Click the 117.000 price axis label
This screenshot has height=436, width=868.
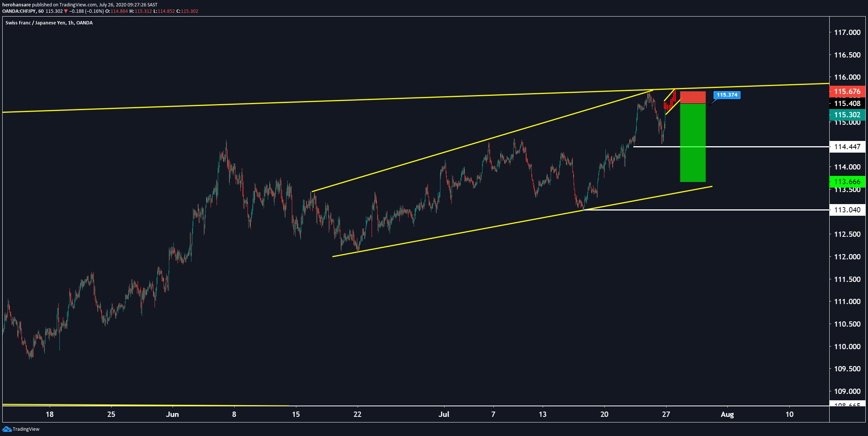click(847, 32)
